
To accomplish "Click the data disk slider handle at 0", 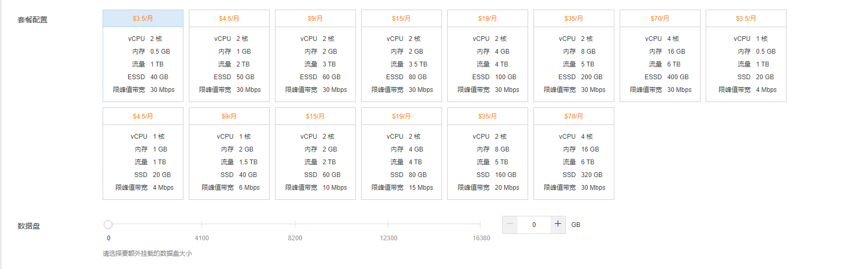I will pyautogui.click(x=108, y=224).
